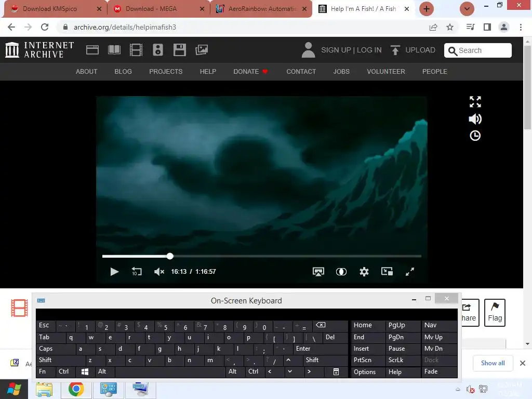Open the Chrome profile icon
Screen dimensions: 532x399
(x=504, y=27)
